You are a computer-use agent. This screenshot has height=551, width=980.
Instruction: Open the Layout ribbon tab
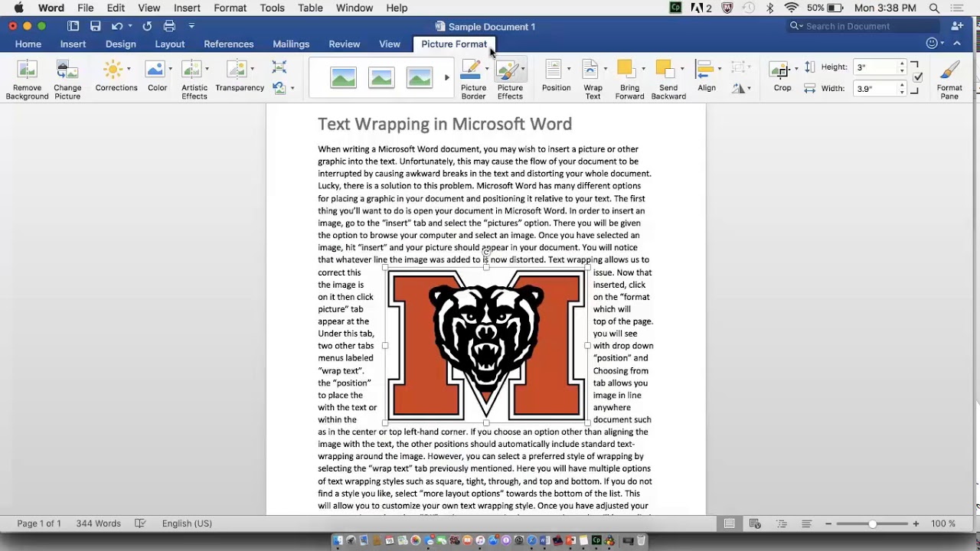(170, 44)
